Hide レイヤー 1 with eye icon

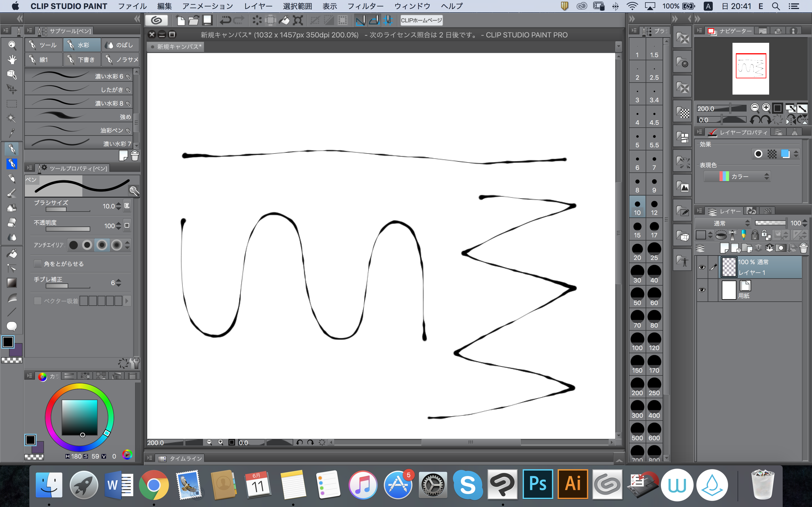[701, 267]
